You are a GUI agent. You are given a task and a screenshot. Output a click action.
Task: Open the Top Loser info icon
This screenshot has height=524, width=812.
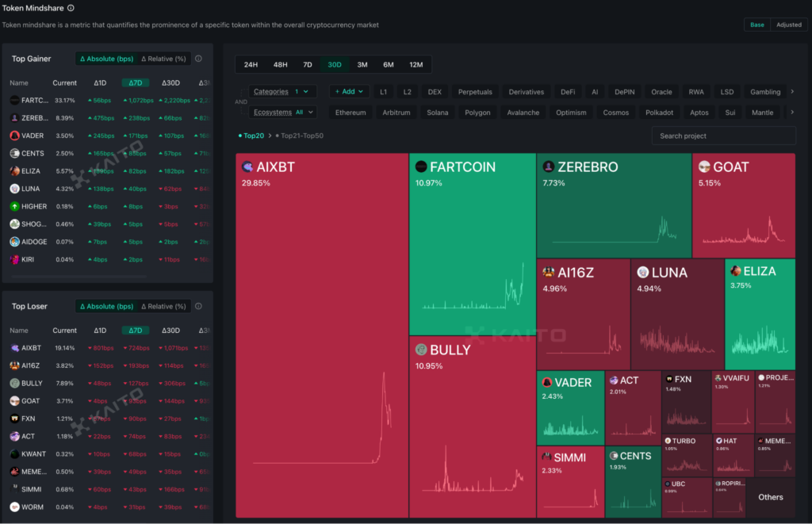(x=198, y=306)
